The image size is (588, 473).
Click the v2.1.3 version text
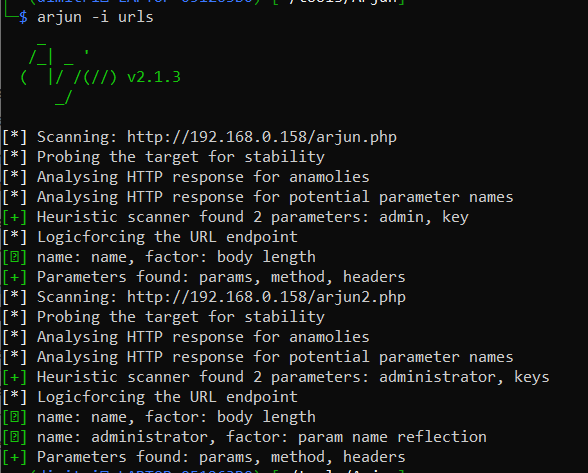click(154, 77)
